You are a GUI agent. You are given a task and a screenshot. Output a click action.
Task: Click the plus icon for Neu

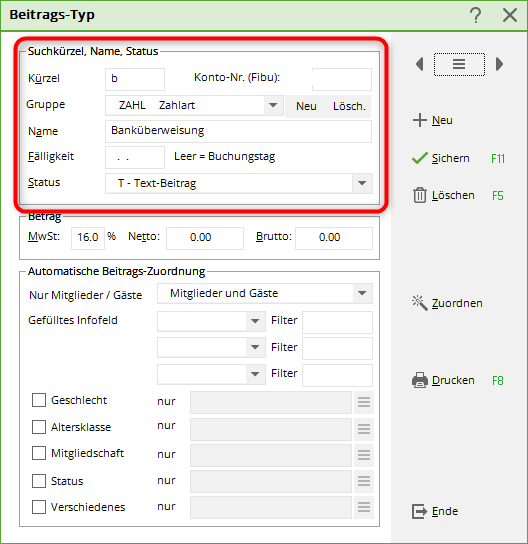tap(420, 120)
